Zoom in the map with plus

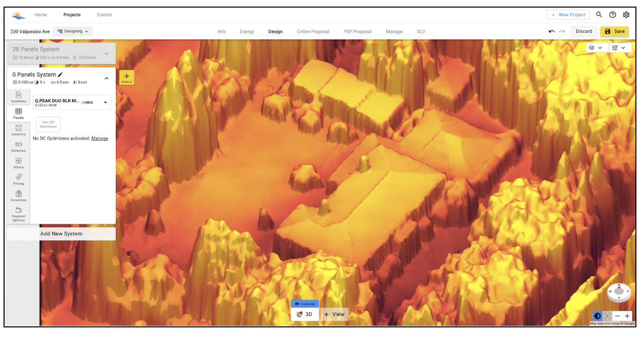627,316
